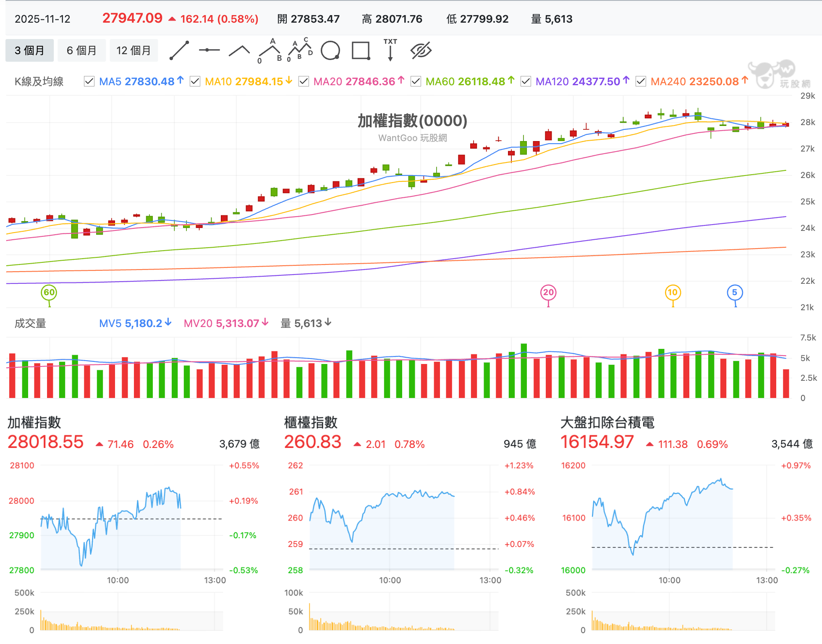
Task: Choose the angle line drawing tool
Action: 239,50
